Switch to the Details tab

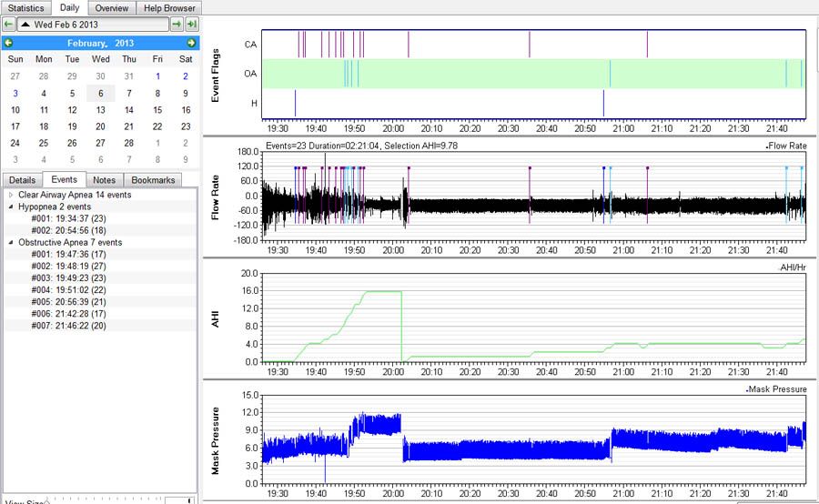pos(23,179)
